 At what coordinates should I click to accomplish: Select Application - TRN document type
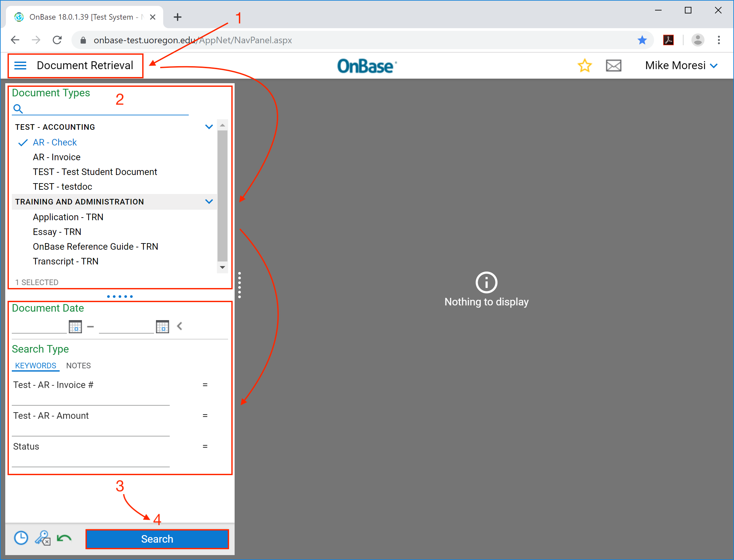coord(68,217)
